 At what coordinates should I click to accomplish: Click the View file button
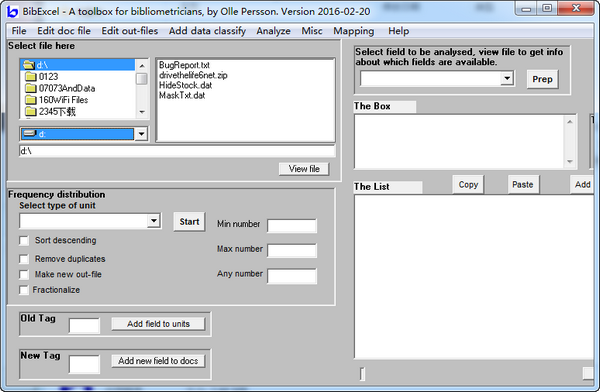click(304, 169)
